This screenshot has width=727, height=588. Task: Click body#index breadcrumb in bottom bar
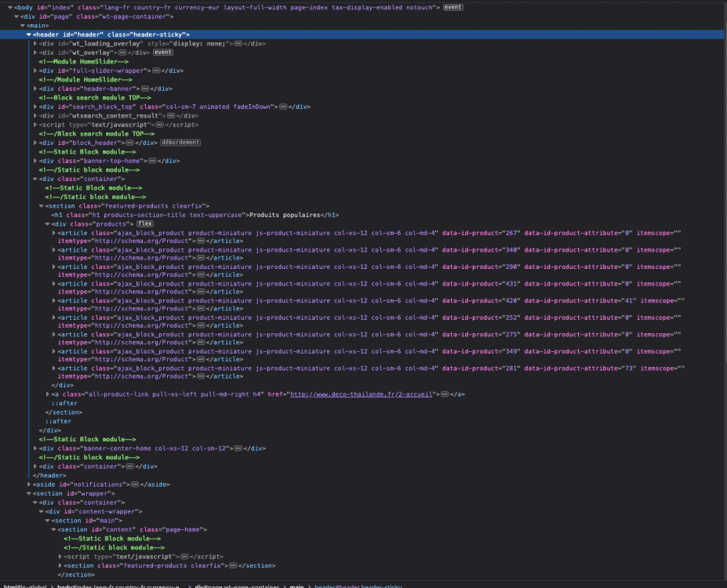coord(118,586)
